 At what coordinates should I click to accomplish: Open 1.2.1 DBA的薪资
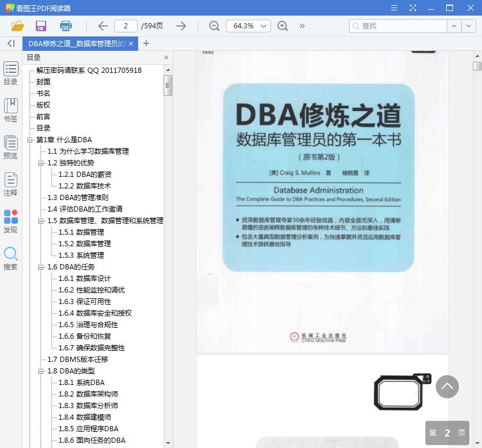(x=85, y=175)
